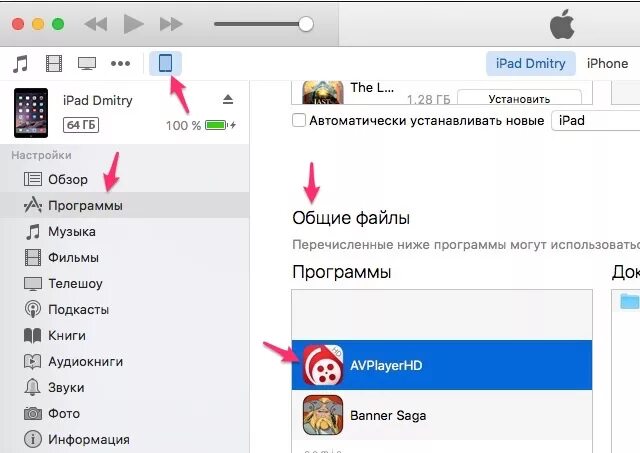The width and height of the screenshot is (640, 453).
Task: Open the Music library icon
Action: click(20, 64)
